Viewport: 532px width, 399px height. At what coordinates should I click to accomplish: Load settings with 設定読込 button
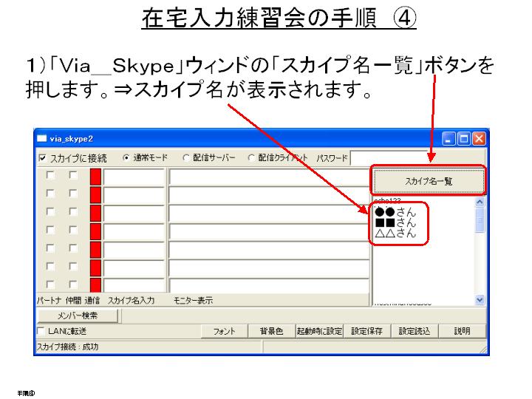click(x=415, y=331)
